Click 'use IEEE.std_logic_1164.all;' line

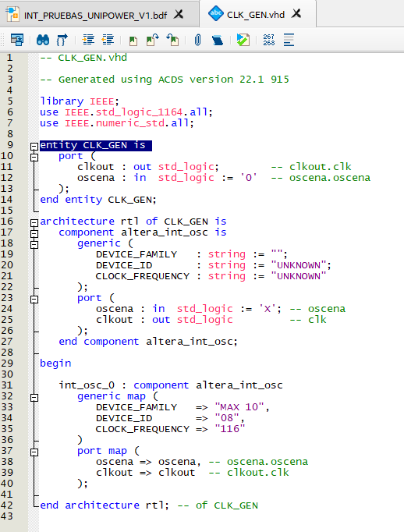tap(126, 112)
